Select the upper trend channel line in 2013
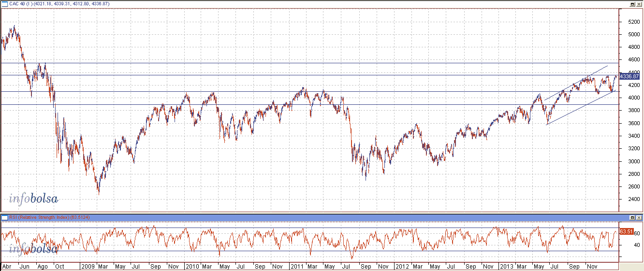This screenshot has width=644, height=271. pyautogui.click(x=575, y=83)
